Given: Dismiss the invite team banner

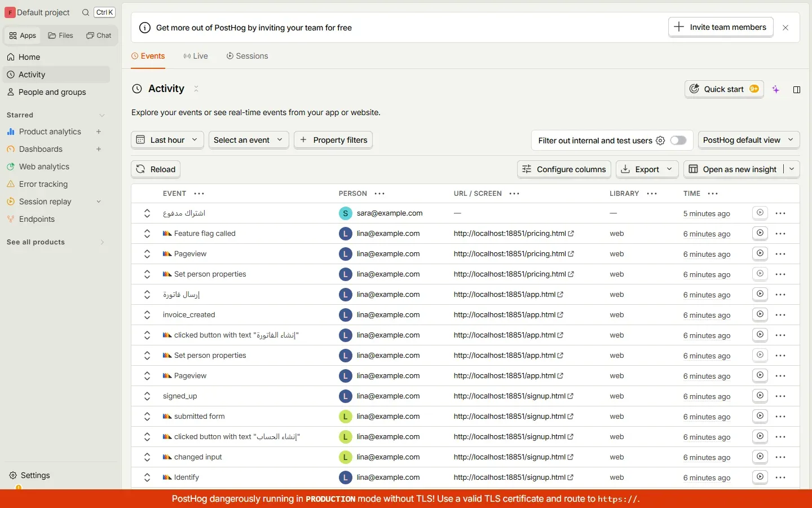Looking at the screenshot, I should pyautogui.click(x=785, y=28).
